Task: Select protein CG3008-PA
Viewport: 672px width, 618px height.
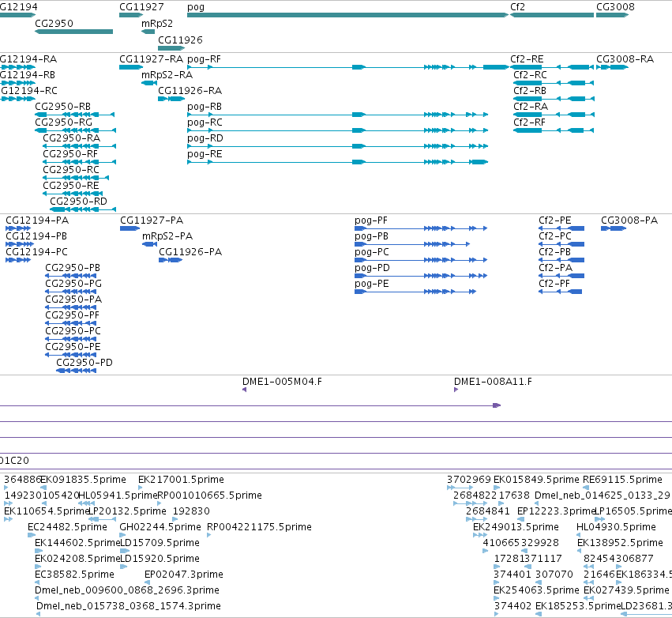Action: (614, 228)
